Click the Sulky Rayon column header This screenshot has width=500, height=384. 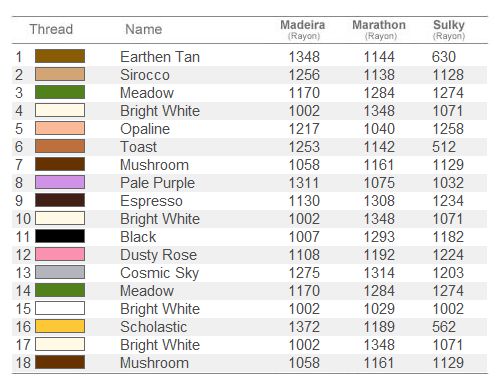(x=449, y=29)
